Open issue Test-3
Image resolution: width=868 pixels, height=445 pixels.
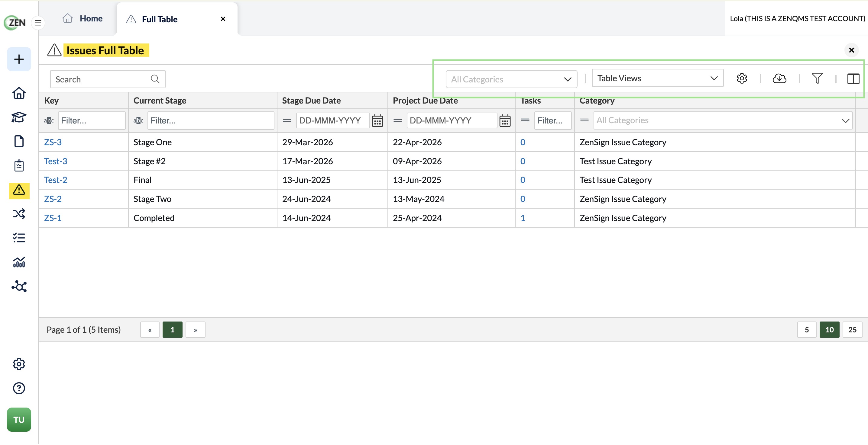pos(56,161)
